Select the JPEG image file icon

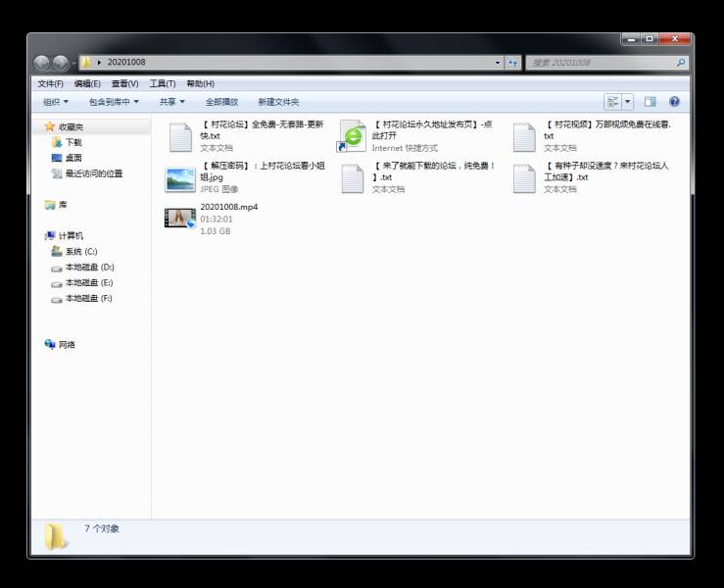tap(180, 178)
